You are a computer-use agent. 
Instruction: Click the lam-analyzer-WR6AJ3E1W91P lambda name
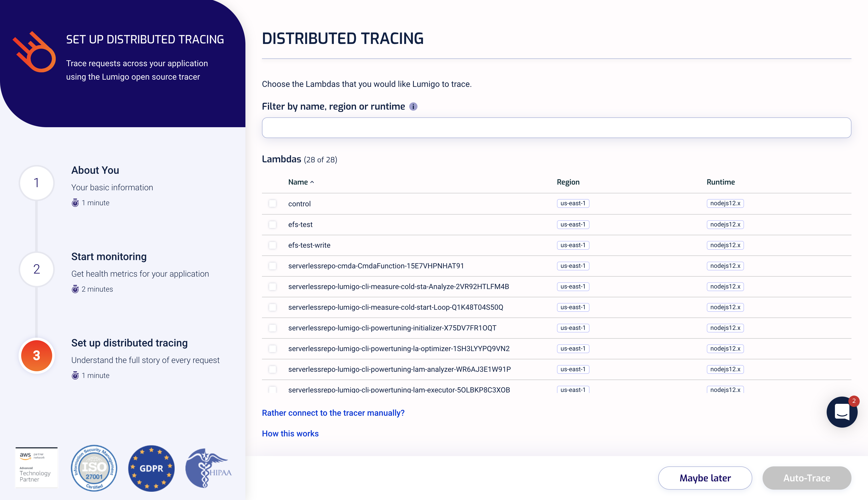point(399,369)
